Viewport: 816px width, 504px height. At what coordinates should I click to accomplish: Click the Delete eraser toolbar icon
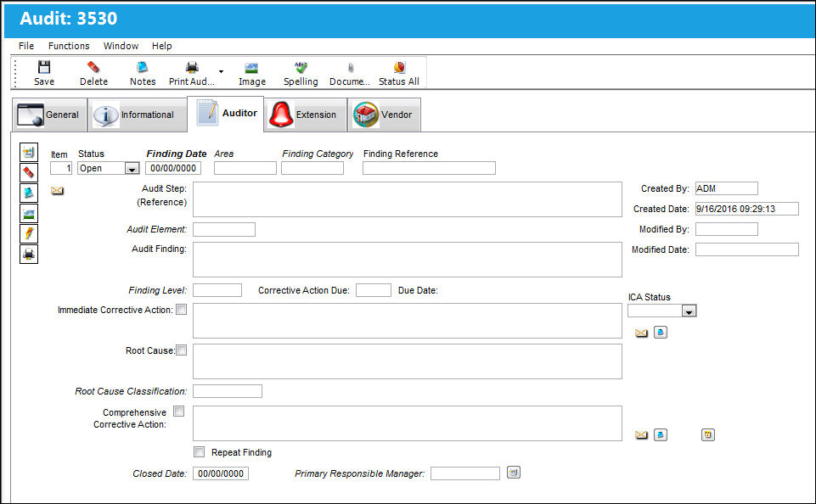(93, 67)
